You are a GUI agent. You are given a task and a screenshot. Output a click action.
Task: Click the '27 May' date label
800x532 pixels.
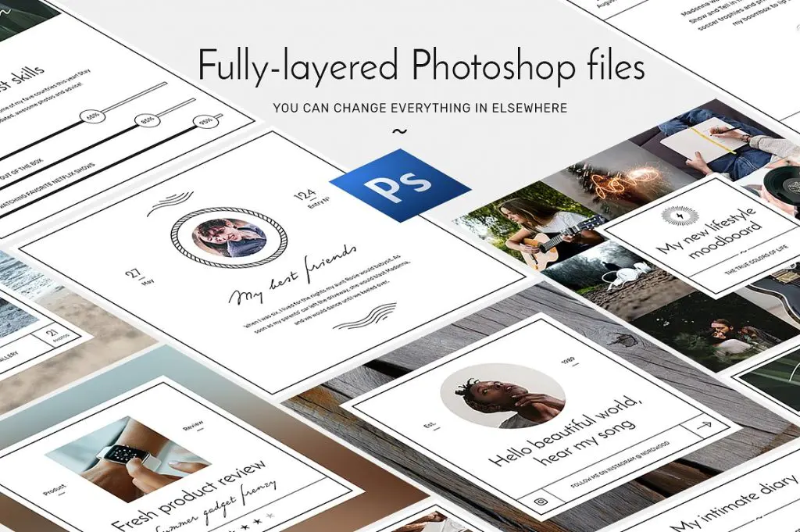(141, 277)
